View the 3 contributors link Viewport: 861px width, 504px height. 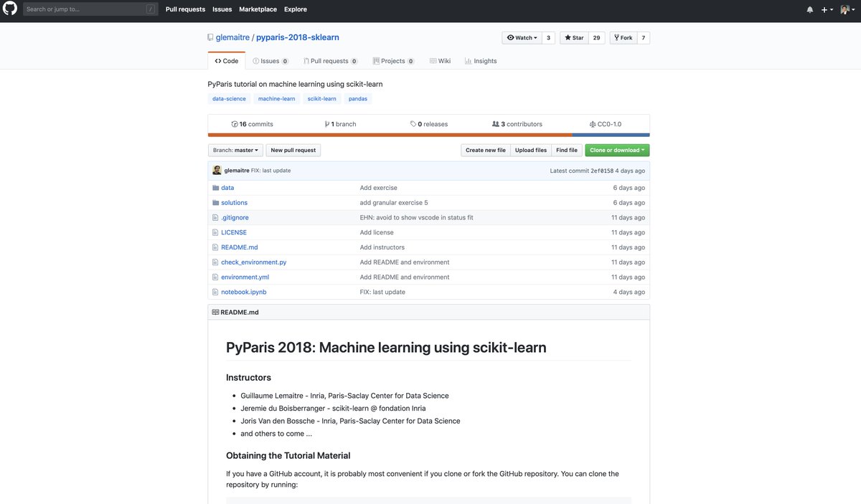tap(517, 124)
